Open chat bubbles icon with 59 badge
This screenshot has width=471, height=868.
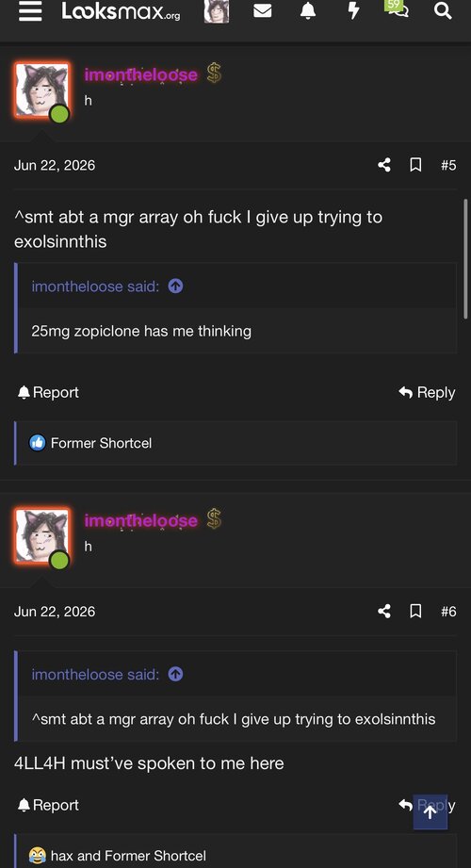[397, 8]
